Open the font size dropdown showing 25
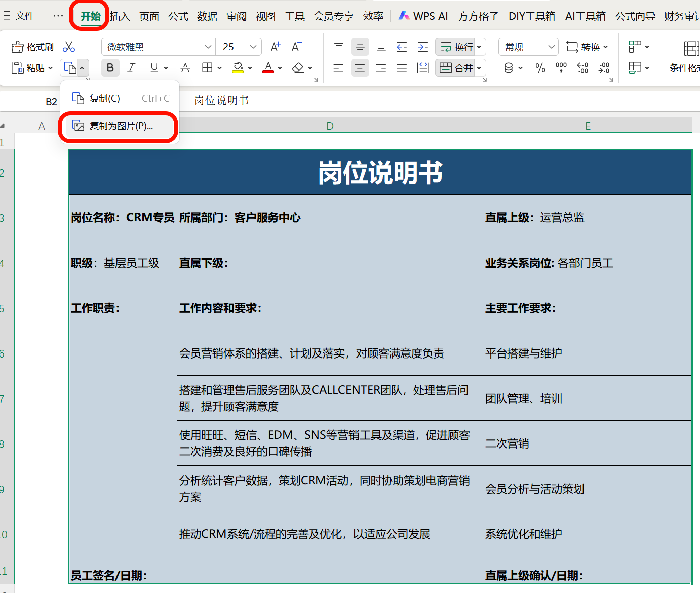700x593 pixels. click(232, 46)
